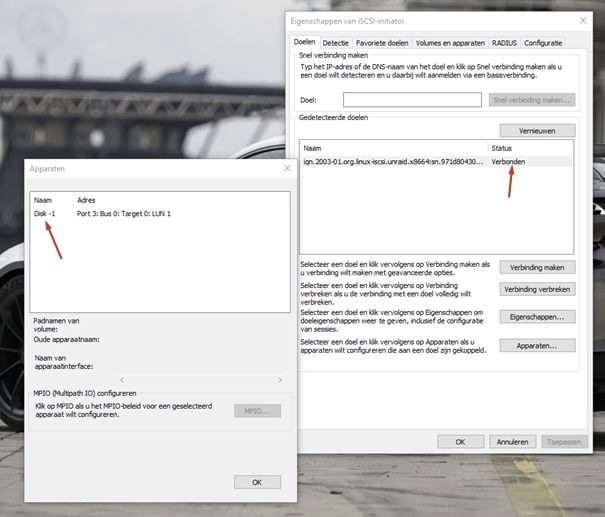Click the Status column header
This screenshot has width=605, height=517.
(x=530, y=148)
